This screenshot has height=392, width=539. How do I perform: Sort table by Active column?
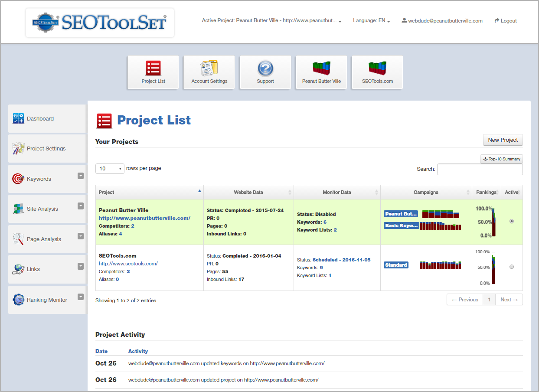512,192
